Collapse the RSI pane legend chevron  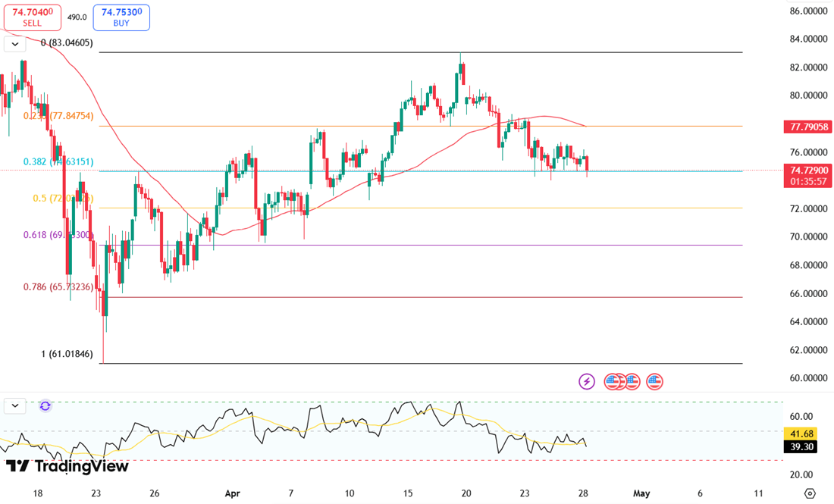[x=14, y=405]
